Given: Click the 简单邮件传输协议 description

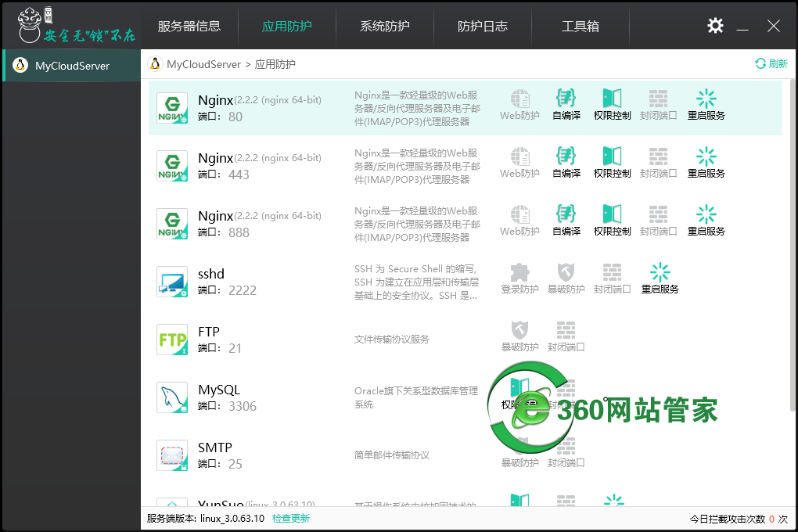Looking at the screenshot, I should pos(391,455).
